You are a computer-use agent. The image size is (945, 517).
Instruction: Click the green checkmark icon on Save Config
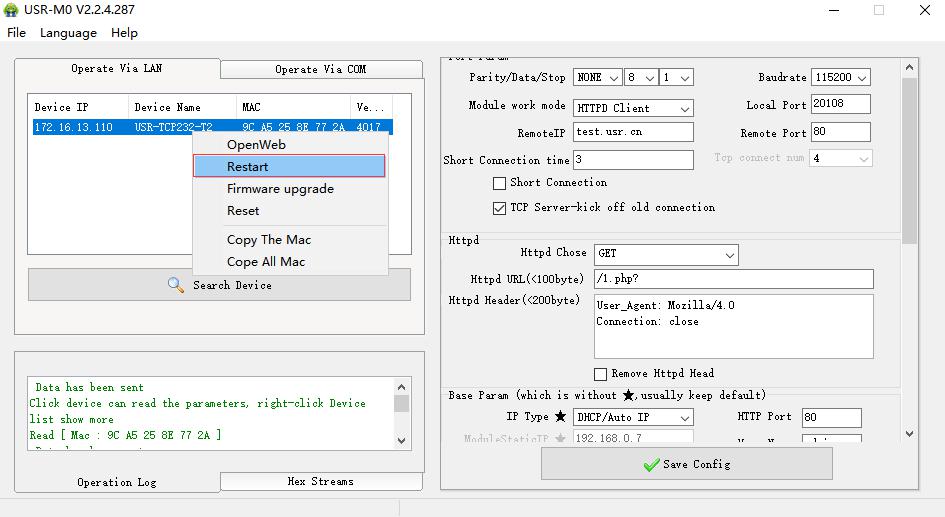pos(651,465)
